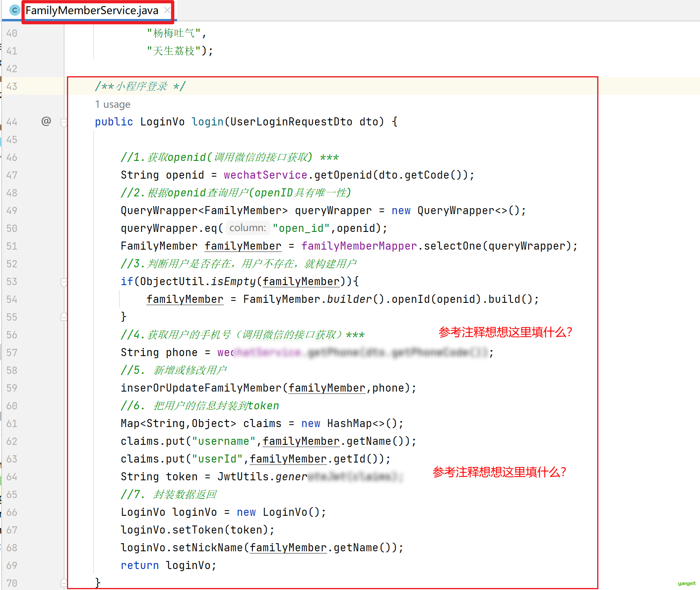Click fold end marker at line 70
The width and height of the screenshot is (700, 590).
tap(64, 583)
